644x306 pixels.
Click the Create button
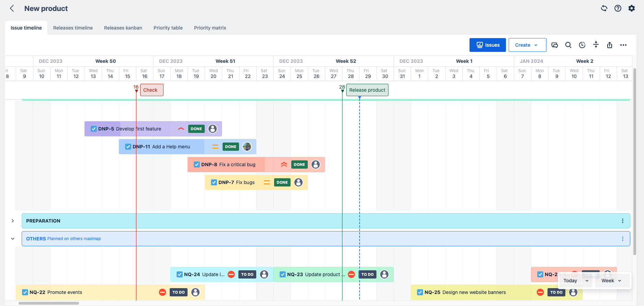click(x=527, y=45)
